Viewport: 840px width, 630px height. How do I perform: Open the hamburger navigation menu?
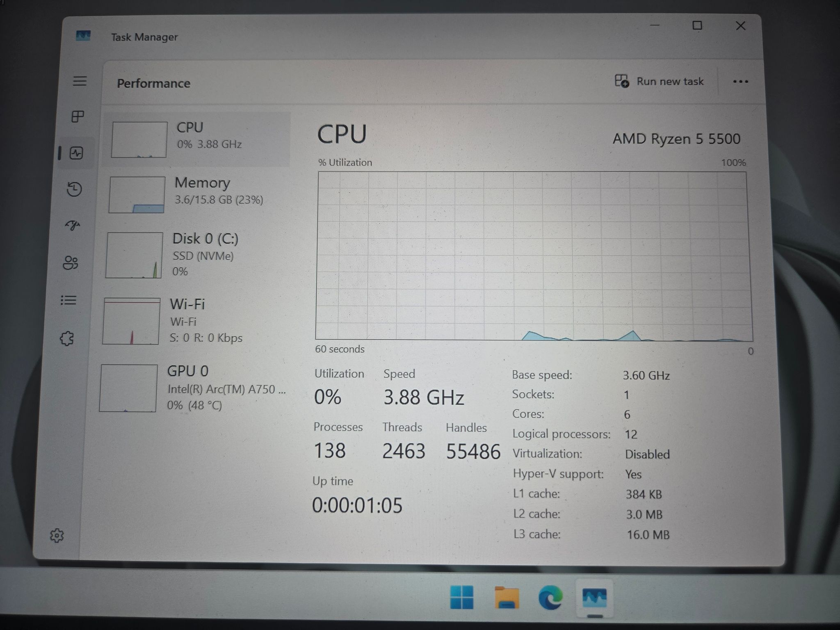tap(80, 81)
